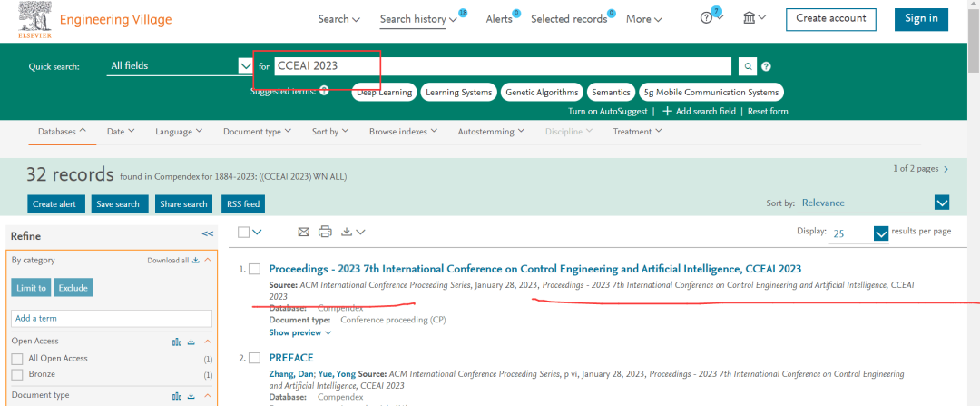The height and width of the screenshot is (406, 980).
Task: Select result 1 Proceedings checkbox
Action: point(254,269)
